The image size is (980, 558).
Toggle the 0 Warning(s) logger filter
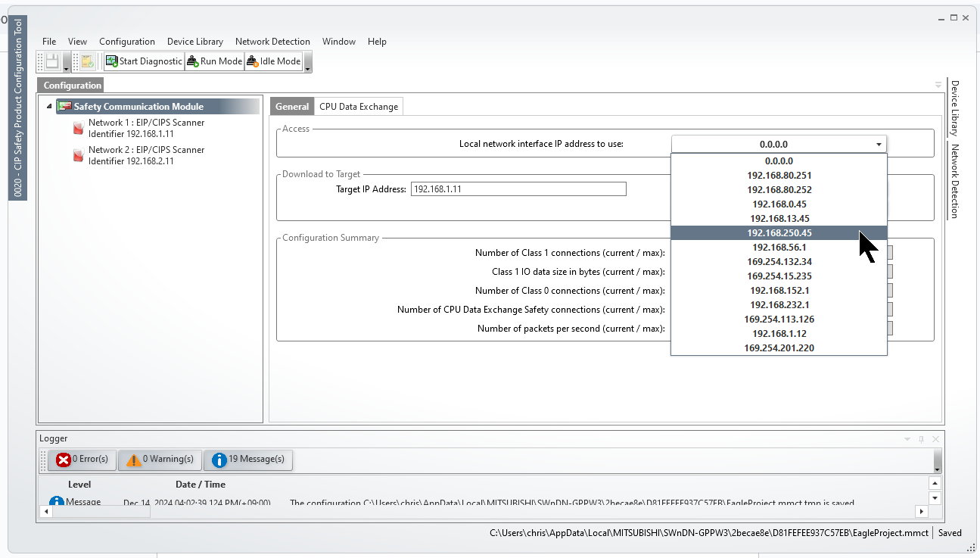click(160, 459)
